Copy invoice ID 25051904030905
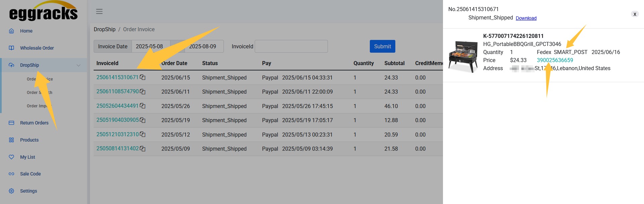 point(143,120)
